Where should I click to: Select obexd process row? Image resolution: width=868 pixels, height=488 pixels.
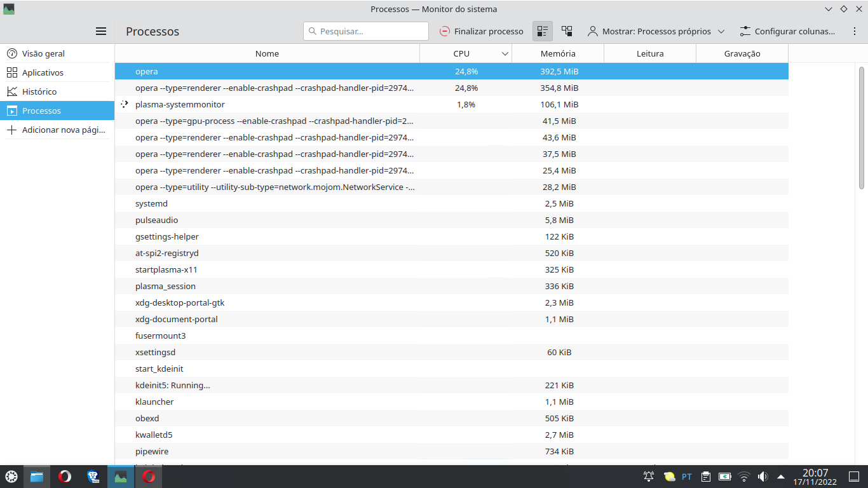(452, 418)
